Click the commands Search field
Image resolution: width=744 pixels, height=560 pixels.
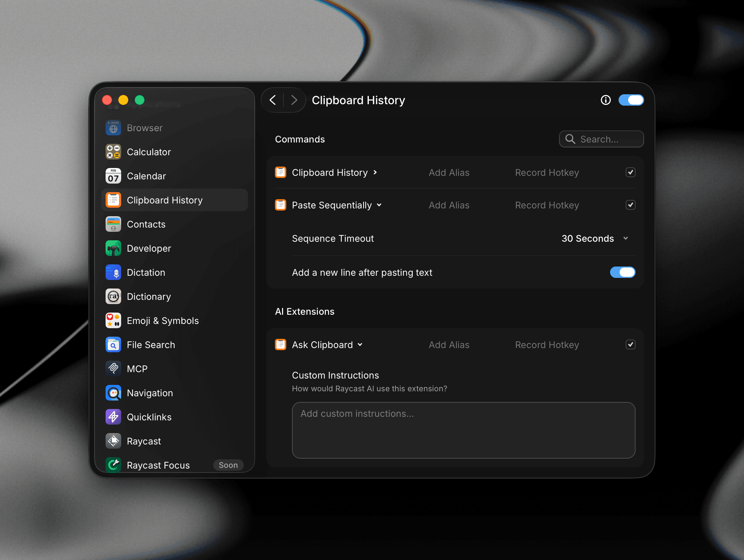[x=602, y=139]
